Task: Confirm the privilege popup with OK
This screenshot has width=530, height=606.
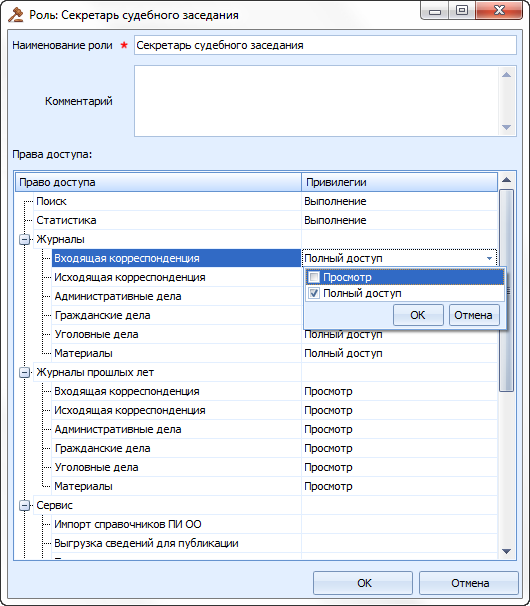Action: point(418,315)
